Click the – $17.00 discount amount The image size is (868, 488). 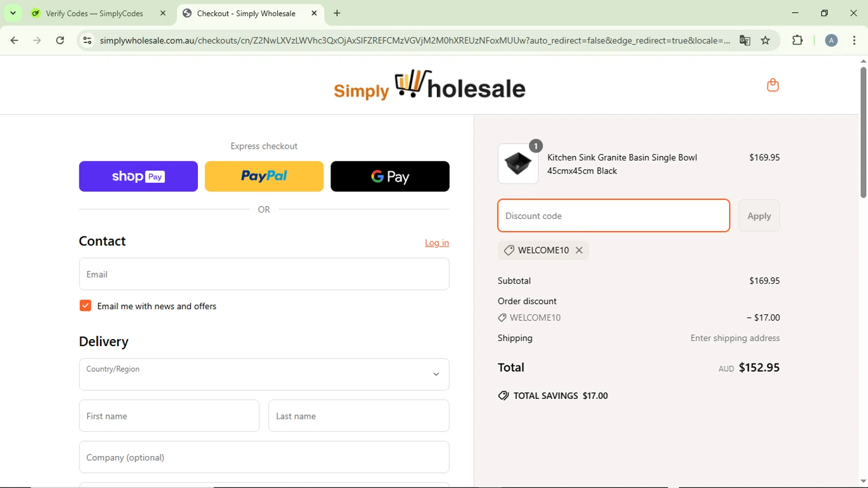pos(763,317)
